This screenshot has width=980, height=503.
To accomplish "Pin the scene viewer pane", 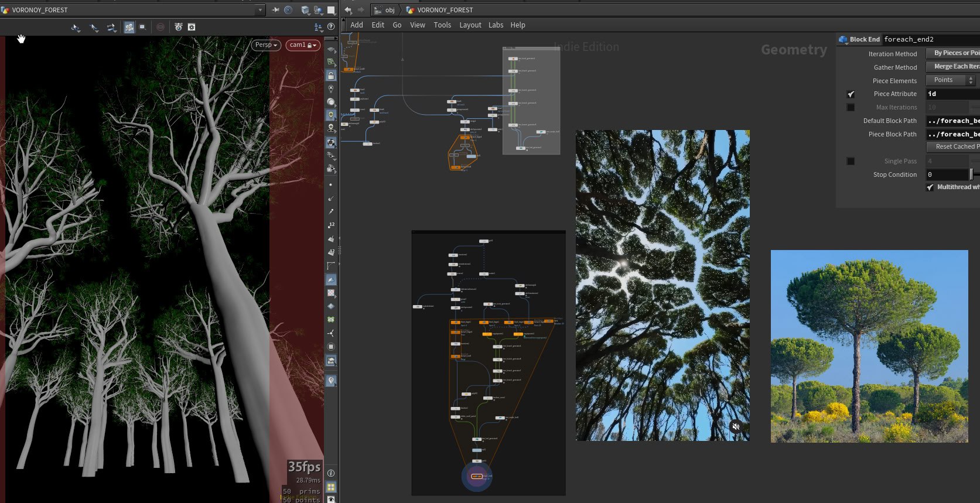I will [275, 10].
